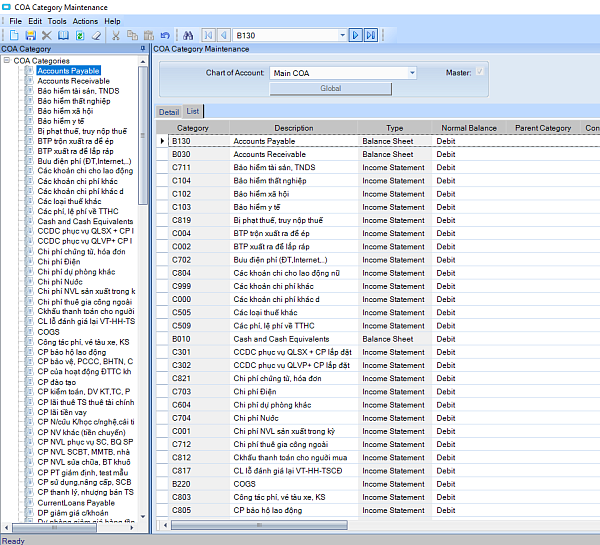The image size is (600, 545).
Task: Pin the COA Category panel
Action: [x=143, y=49]
